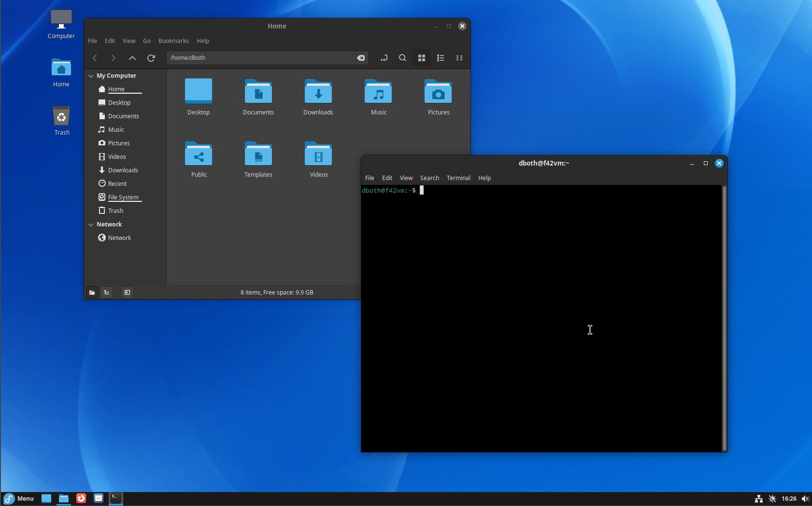
Task: Clear the /home/dboth location field
Action: [361, 58]
